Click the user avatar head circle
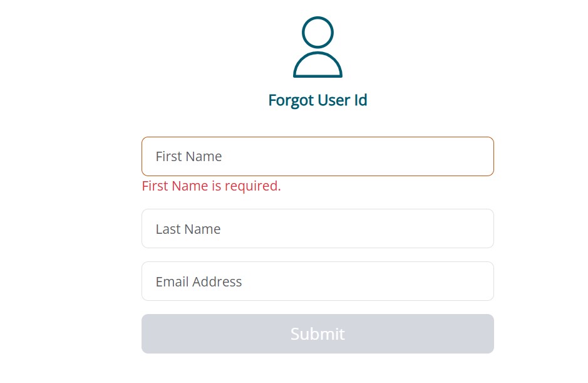Image resolution: width=588 pixels, height=383 pixels. pyautogui.click(x=317, y=29)
